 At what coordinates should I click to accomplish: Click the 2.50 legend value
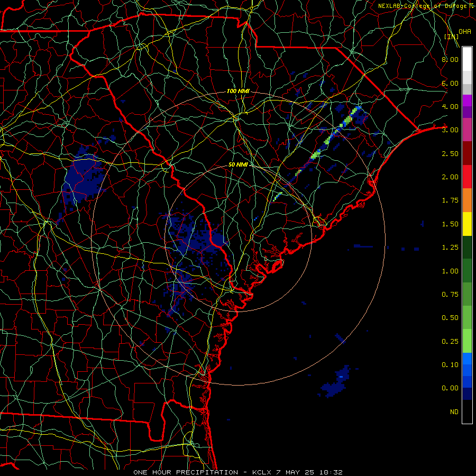450,153
